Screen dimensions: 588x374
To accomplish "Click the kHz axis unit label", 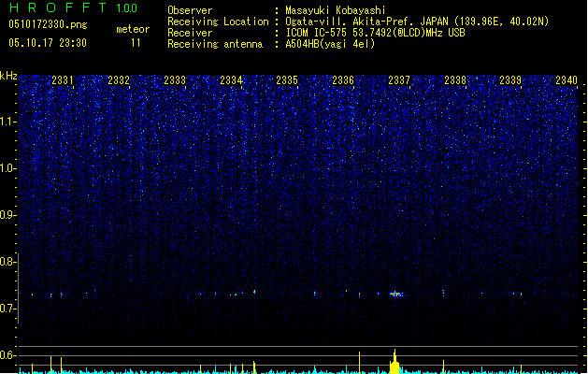I will 8,76.
